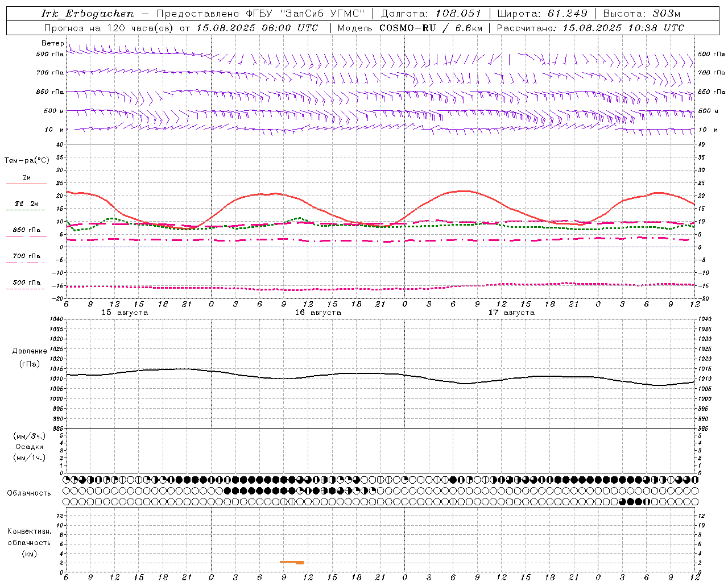Viewport: 728px width, 582px height.
Task: Click the (км) unit under convective clouds
Action: [x=29, y=554]
